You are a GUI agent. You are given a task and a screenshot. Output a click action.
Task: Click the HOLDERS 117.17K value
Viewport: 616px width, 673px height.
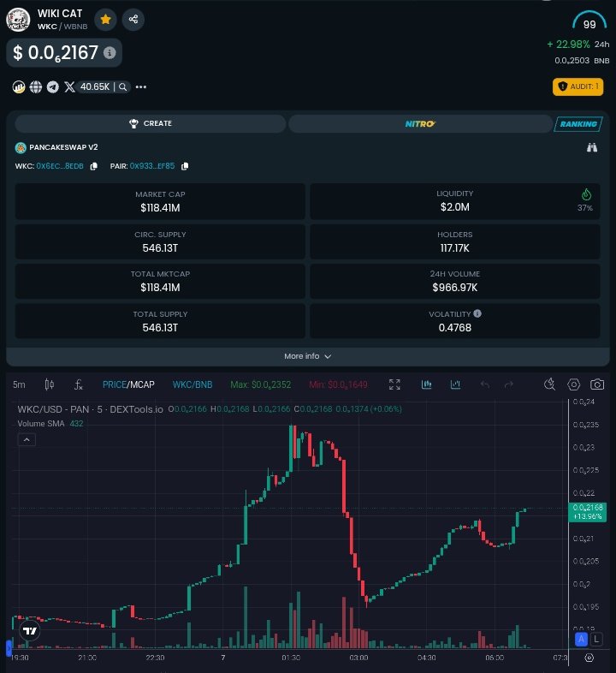click(x=455, y=248)
